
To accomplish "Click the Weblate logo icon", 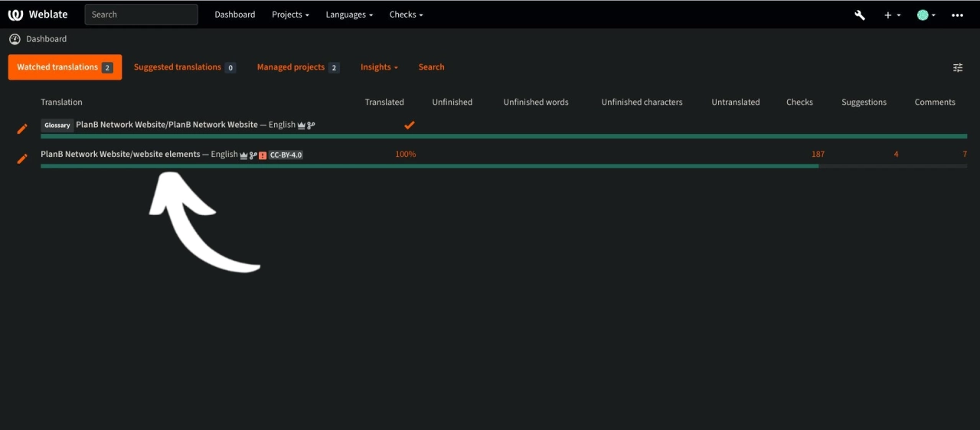I will coord(15,15).
